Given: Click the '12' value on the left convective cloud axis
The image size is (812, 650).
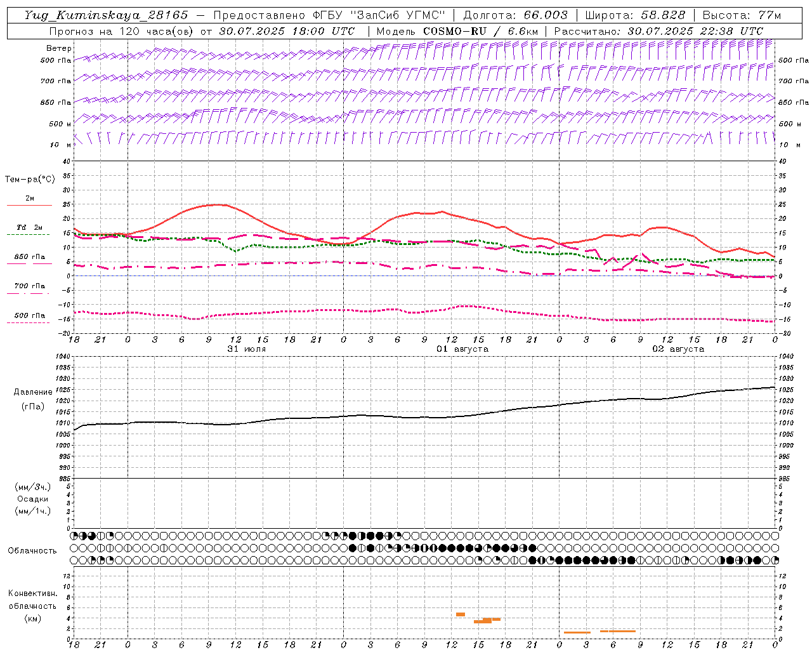Looking at the screenshot, I should [67, 576].
